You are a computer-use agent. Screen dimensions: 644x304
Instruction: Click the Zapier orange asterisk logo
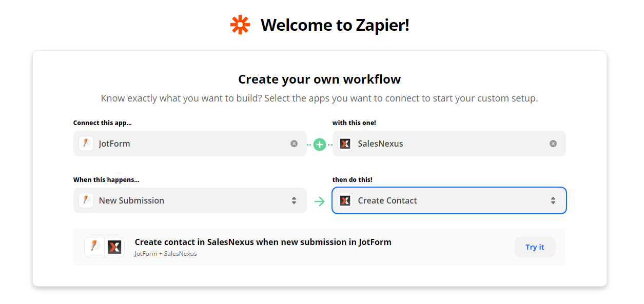[x=240, y=25]
